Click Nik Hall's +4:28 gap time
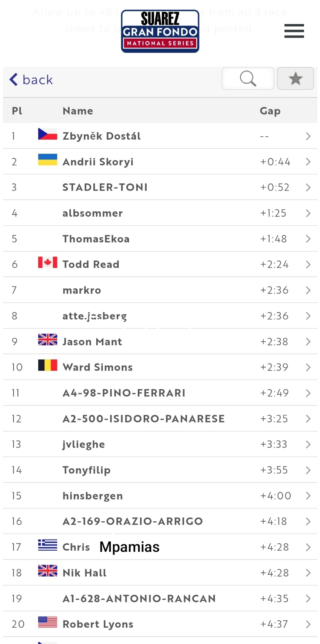This screenshot has height=644, width=320. click(274, 573)
